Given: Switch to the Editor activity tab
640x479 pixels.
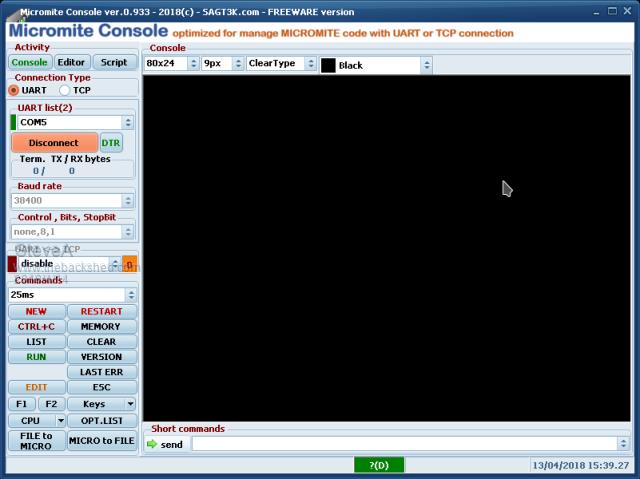Looking at the screenshot, I should [71, 62].
